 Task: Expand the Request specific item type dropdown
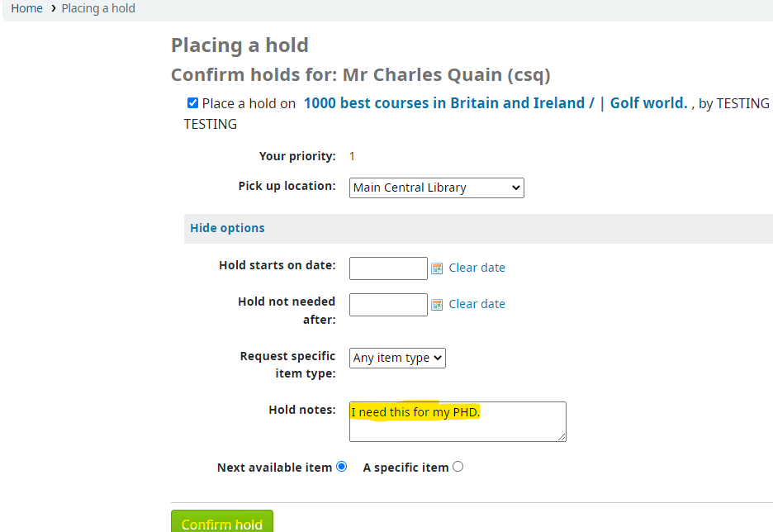397,358
